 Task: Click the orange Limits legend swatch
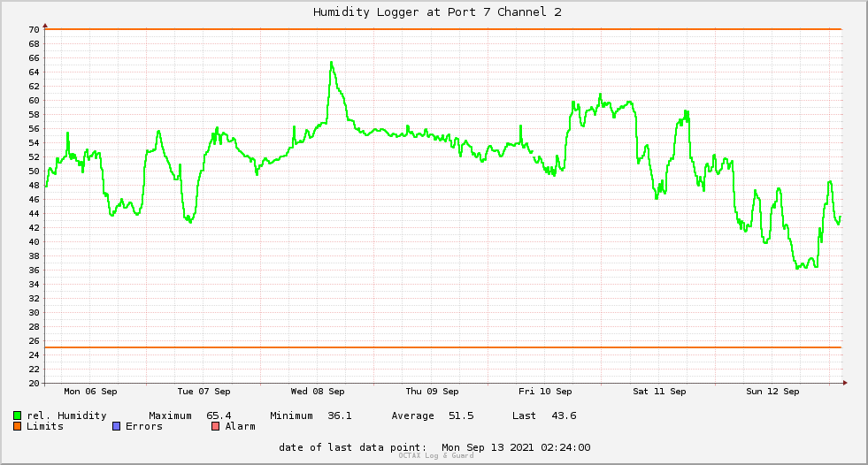(x=17, y=426)
